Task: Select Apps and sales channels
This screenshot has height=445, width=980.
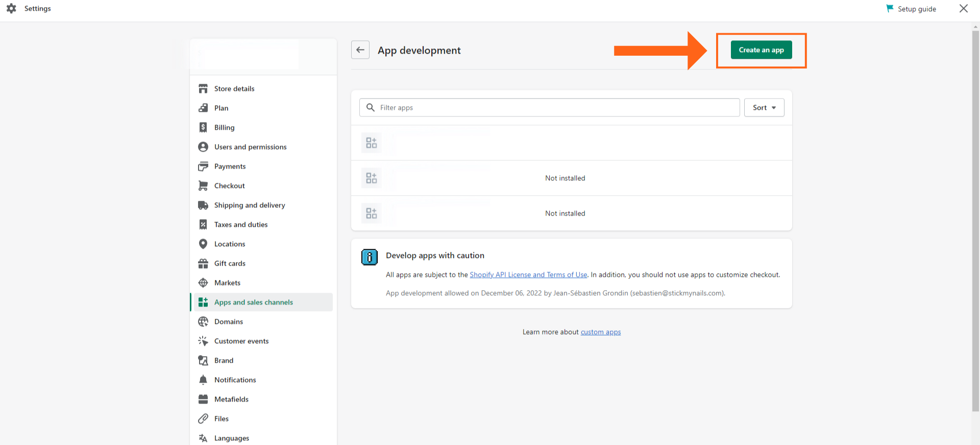Action: point(253,302)
